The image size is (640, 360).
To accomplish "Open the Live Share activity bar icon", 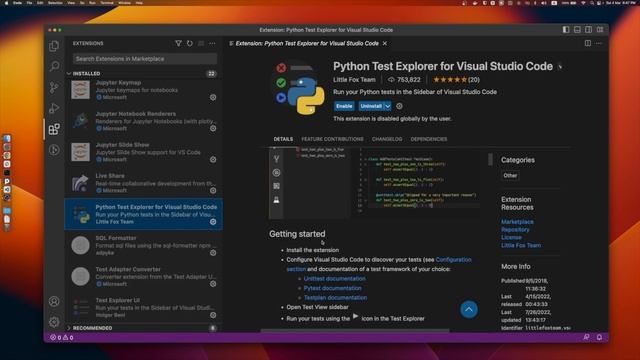I will click(x=54, y=150).
